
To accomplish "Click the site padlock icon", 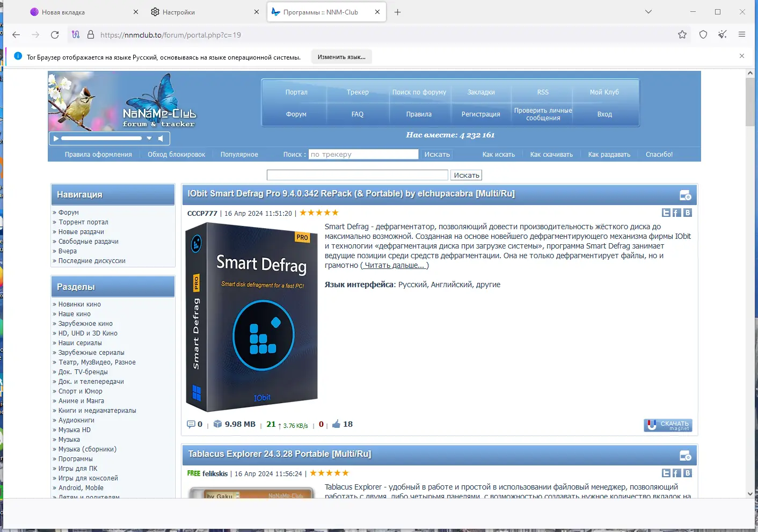I will 90,35.
